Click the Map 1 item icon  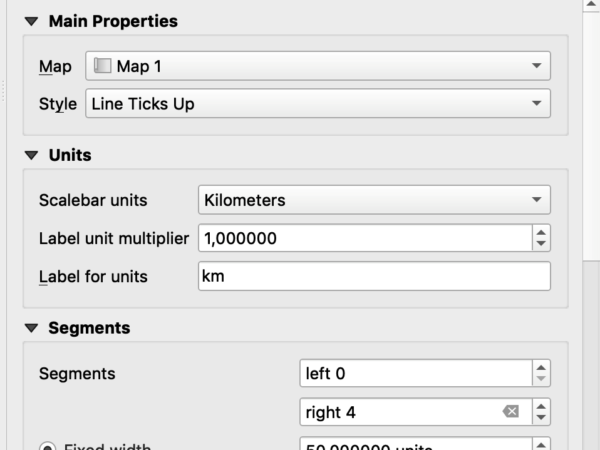(103, 66)
